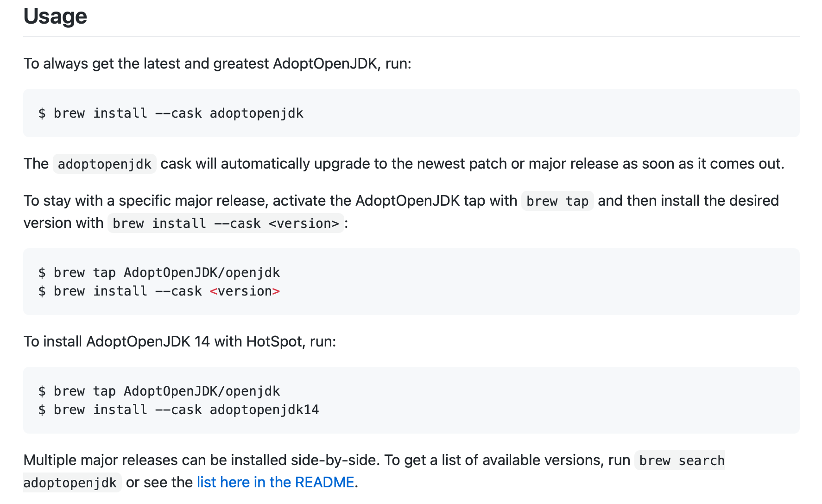Click code line 'brew install --cask adoptopenjdk14'
This screenshot has height=504, width=822.
179,409
